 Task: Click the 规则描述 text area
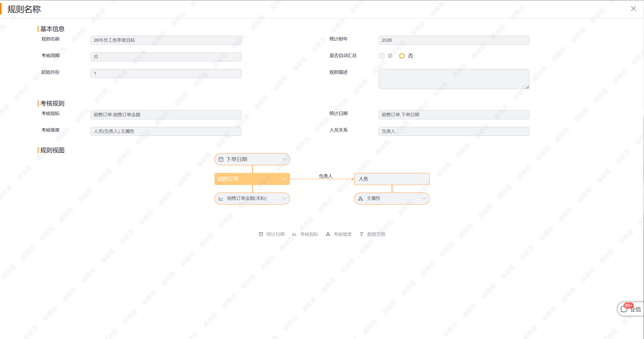[454, 79]
